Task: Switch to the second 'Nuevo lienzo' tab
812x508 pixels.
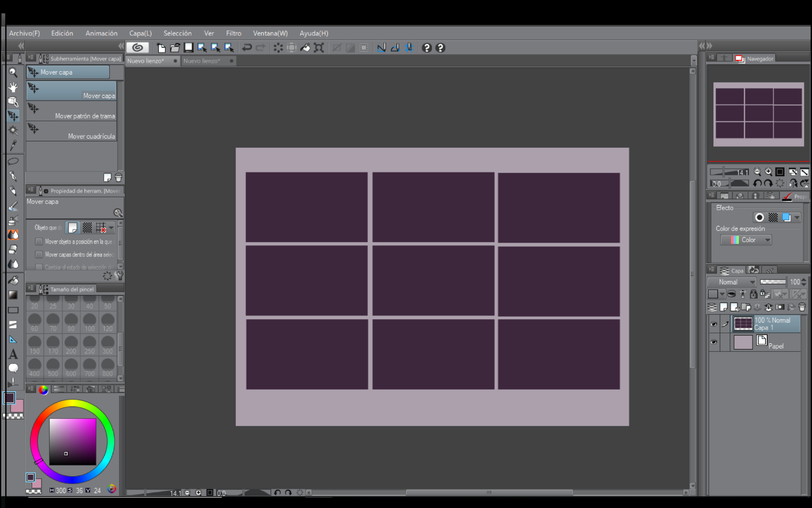Action: click(x=208, y=61)
